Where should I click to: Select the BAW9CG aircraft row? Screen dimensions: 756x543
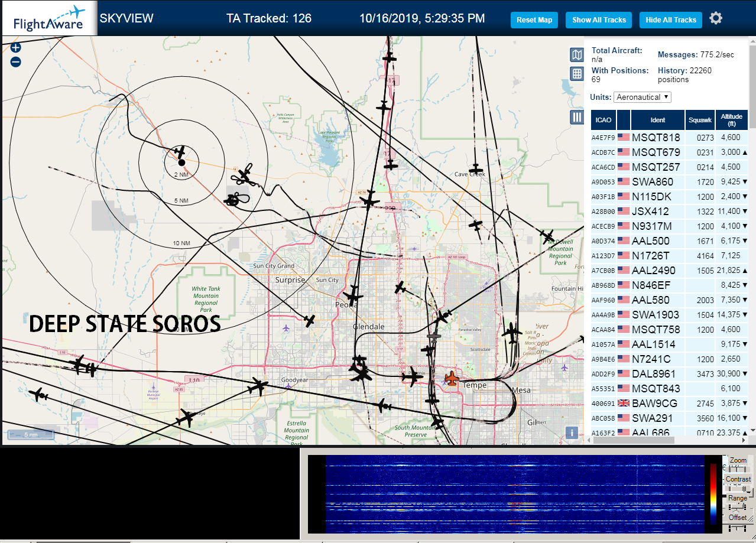click(x=669, y=403)
